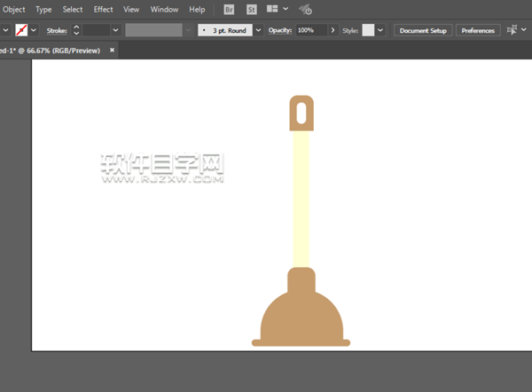Screen dimensions: 532x392
Task: Open Adobe Bridge via the Br icon
Action: click(230, 9)
